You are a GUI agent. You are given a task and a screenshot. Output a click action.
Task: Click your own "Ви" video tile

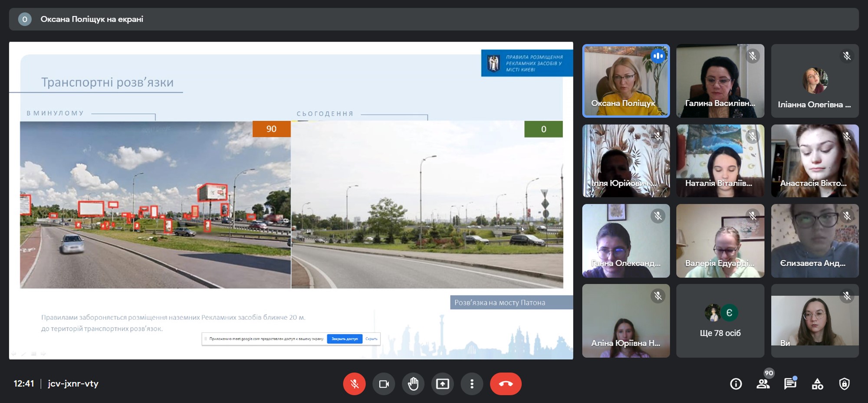pos(815,321)
